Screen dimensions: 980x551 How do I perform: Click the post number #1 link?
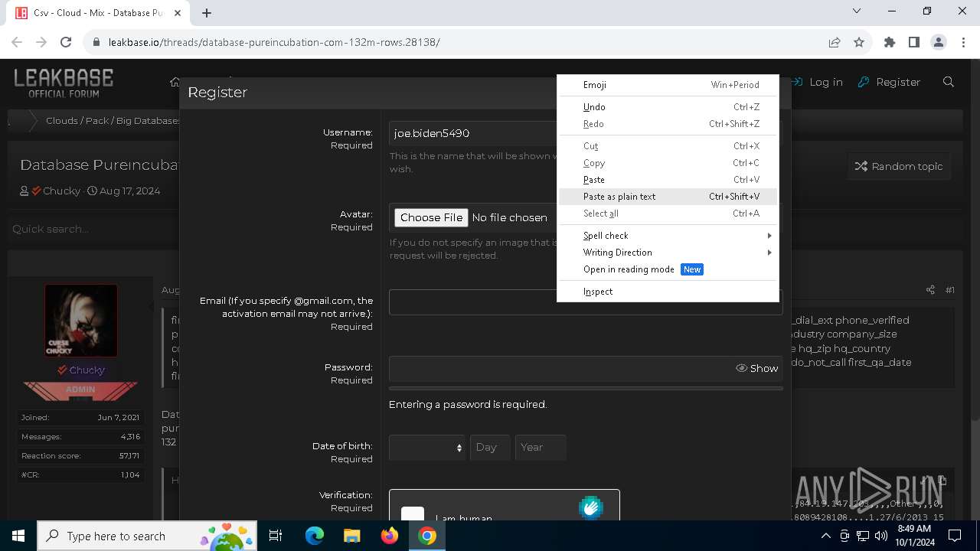[949, 290]
